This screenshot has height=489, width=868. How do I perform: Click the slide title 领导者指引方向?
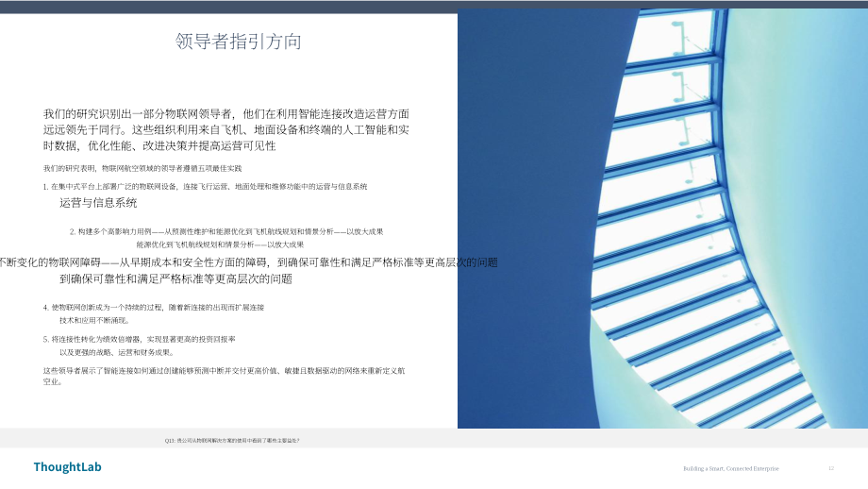(x=238, y=42)
